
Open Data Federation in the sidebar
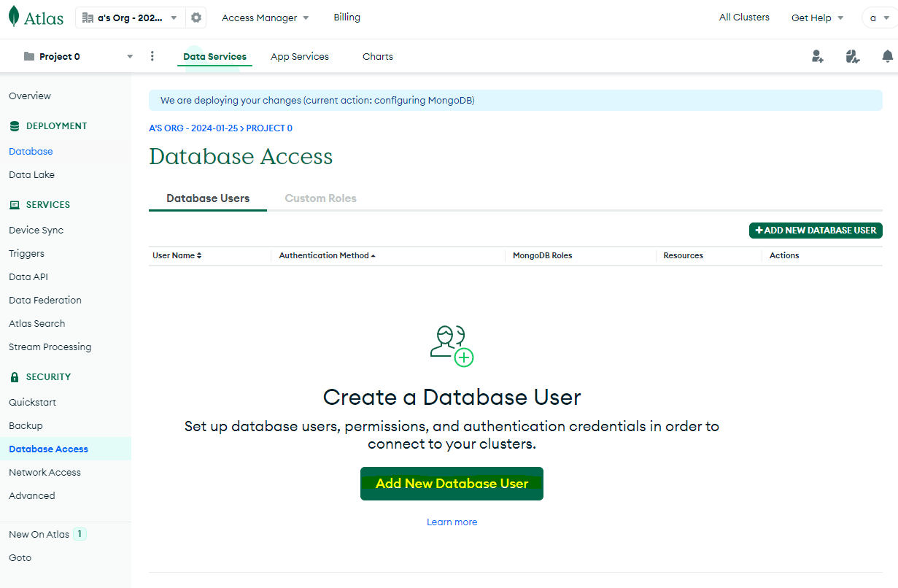tap(45, 300)
